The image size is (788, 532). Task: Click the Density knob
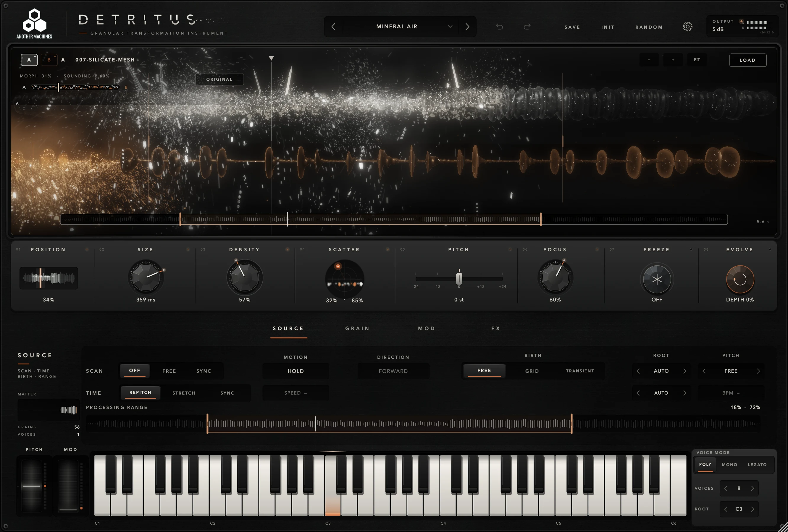coord(244,277)
